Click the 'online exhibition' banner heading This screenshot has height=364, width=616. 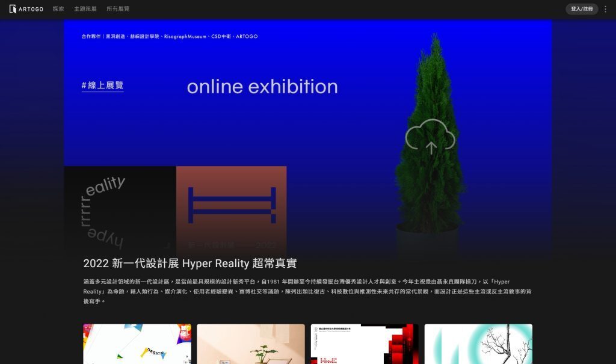pyautogui.click(x=262, y=87)
